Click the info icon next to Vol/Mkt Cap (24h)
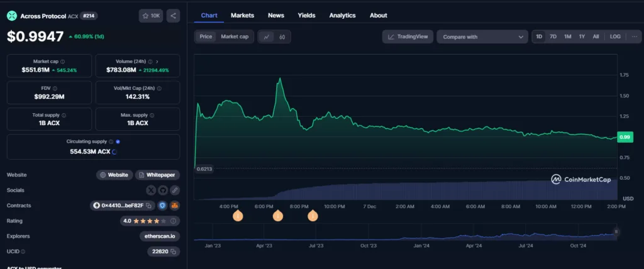 159,88
